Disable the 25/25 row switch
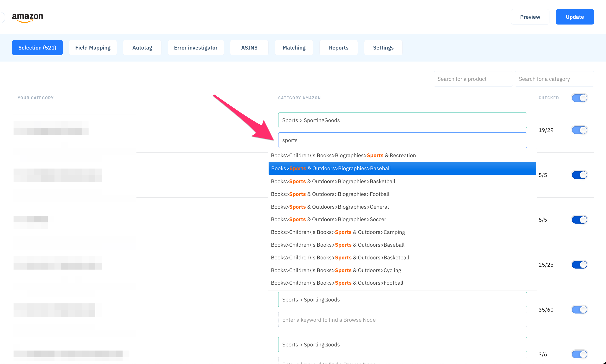 tap(579, 265)
